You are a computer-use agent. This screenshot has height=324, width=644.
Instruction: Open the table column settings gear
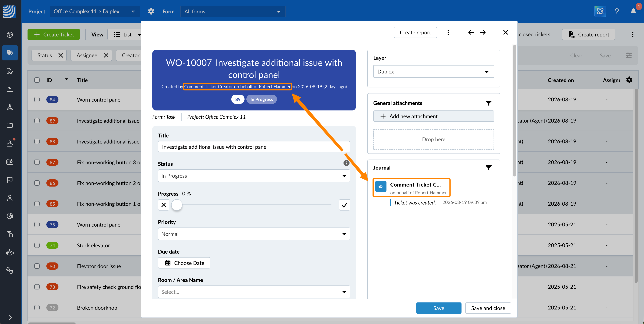pos(629,80)
